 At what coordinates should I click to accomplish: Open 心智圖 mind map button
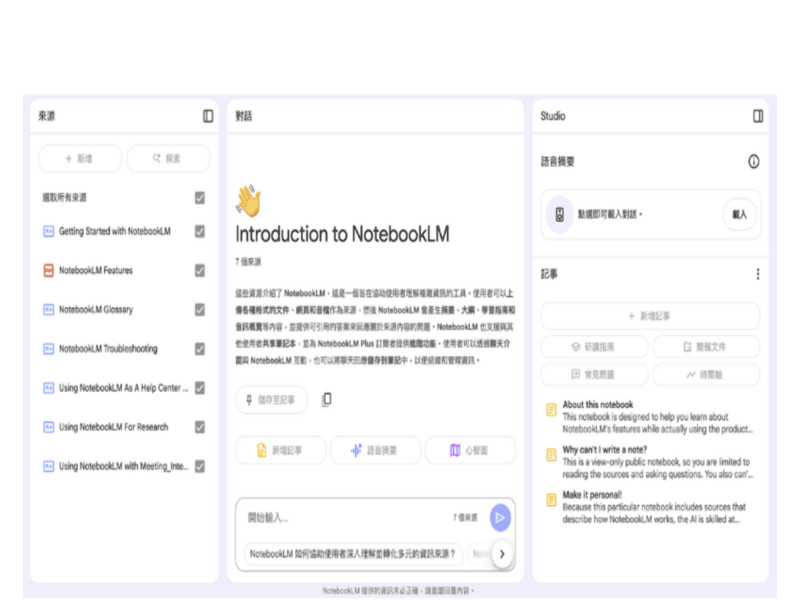(x=470, y=451)
